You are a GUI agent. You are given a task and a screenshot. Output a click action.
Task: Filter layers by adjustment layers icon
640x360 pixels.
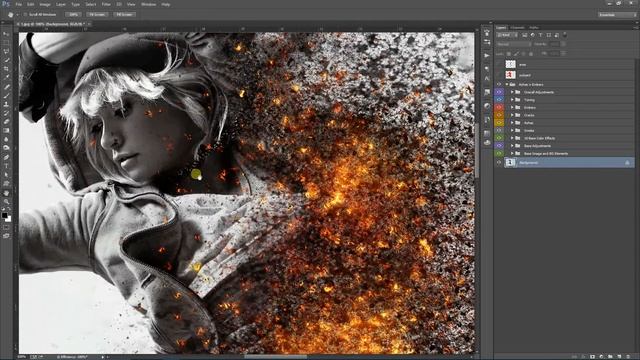533,35
